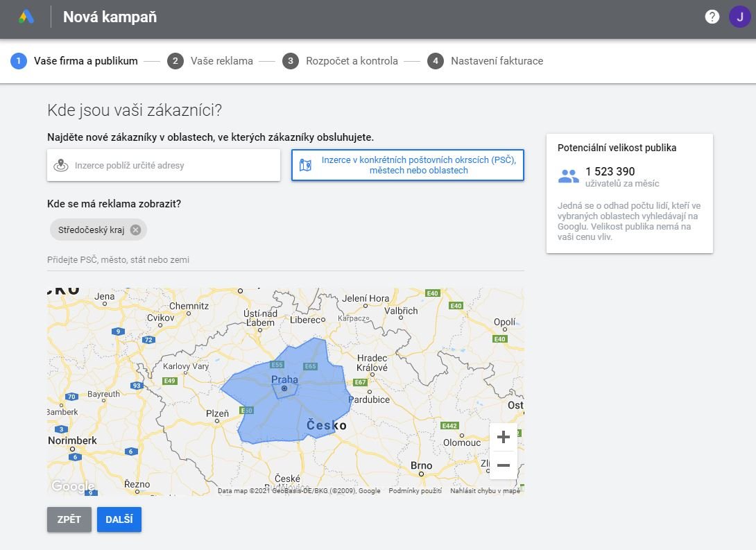756x550 pixels.
Task: Click the location pin address icon
Action: pos(61,165)
